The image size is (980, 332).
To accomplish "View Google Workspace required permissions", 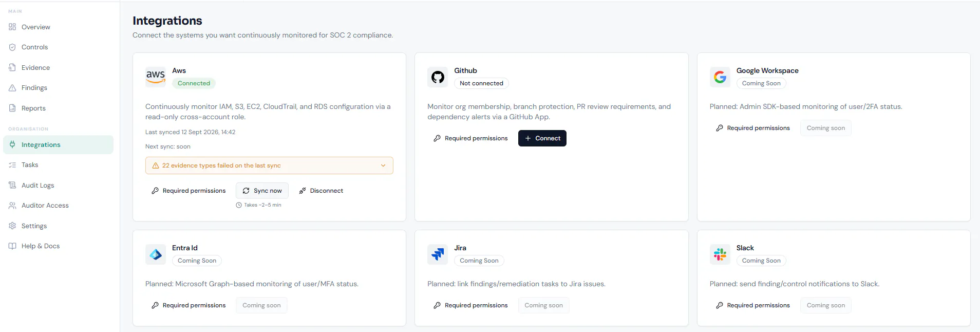I will [x=753, y=128].
